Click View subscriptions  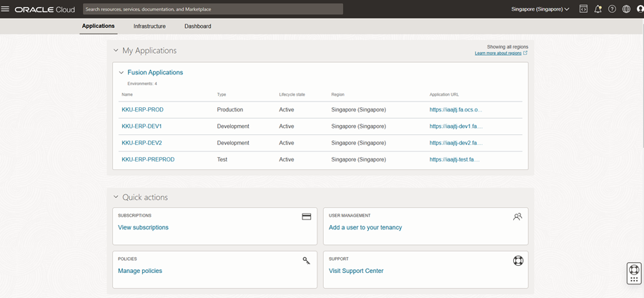[x=143, y=227]
